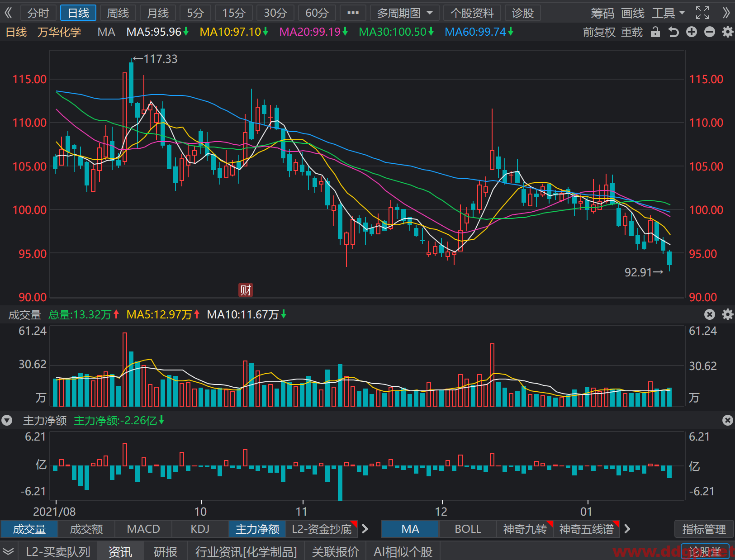
Task: Click the undo arrow icon in chart toolbar
Action: click(x=673, y=32)
